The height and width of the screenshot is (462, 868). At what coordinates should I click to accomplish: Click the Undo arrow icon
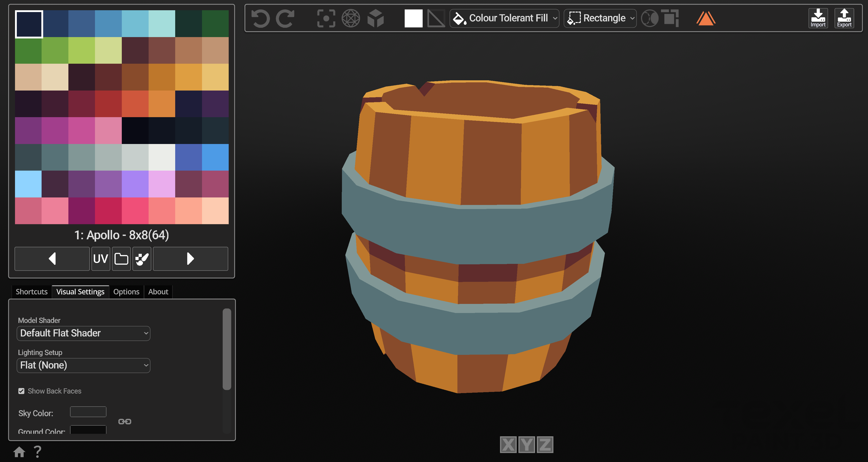(260, 18)
